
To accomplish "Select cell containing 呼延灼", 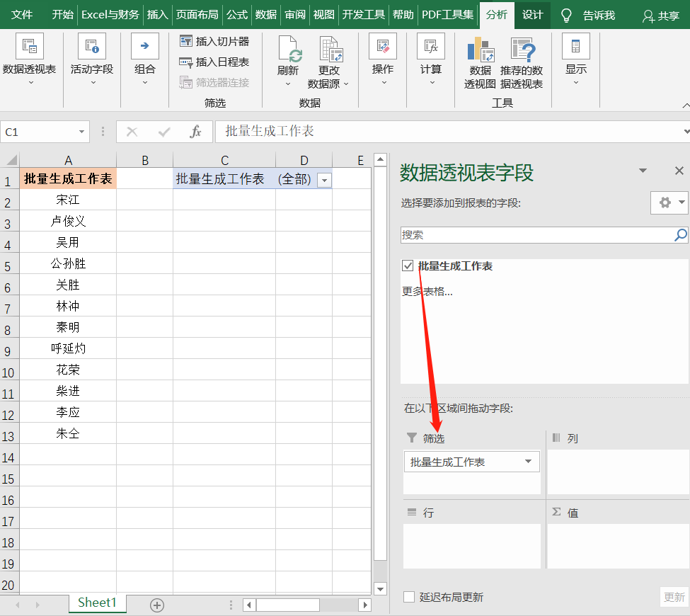I will tap(68, 348).
